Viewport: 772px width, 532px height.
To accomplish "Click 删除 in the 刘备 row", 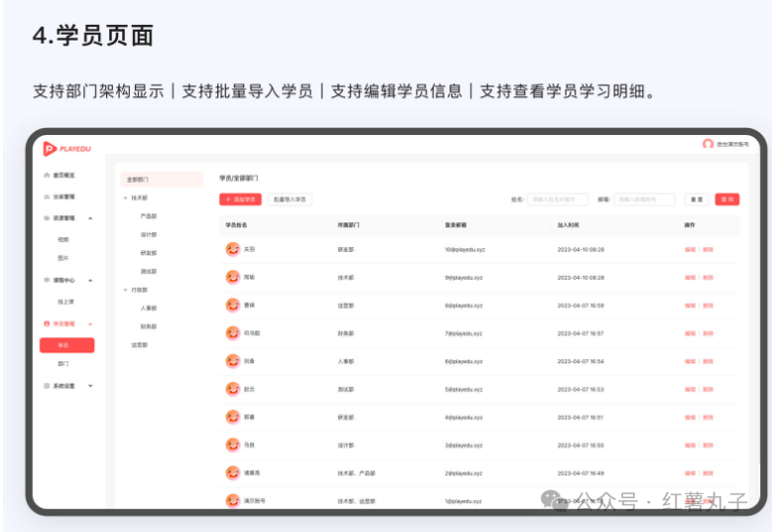I will pyautogui.click(x=708, y=361).
